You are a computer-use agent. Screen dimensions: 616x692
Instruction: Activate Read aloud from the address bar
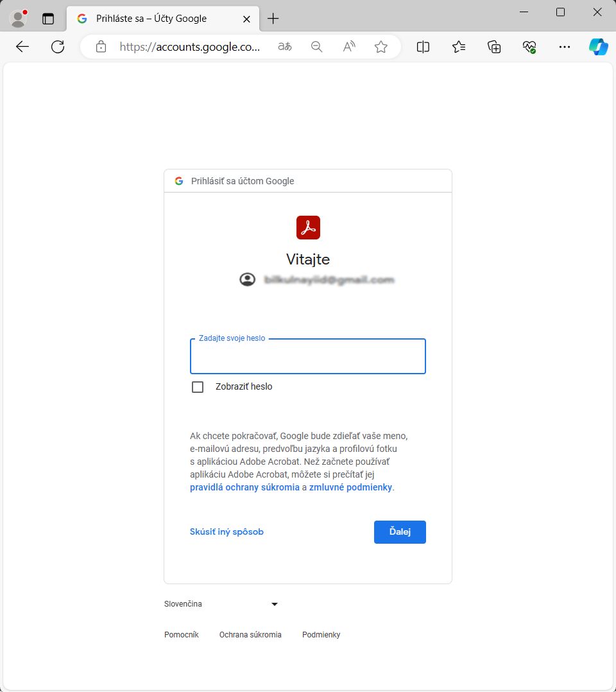[348, 46]
